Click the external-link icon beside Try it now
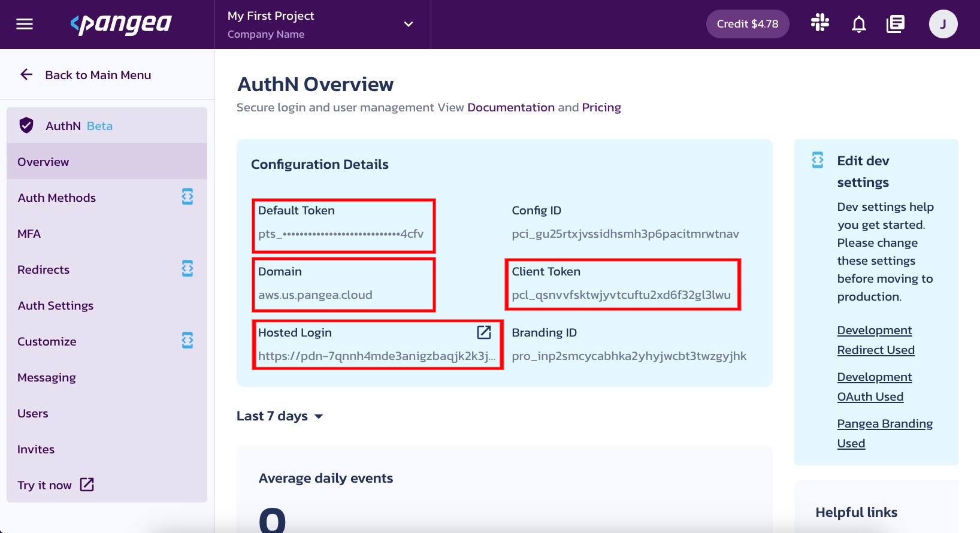The height and width of the screenshot is (533, 980). pyautogui.click(x=87, y=484)
